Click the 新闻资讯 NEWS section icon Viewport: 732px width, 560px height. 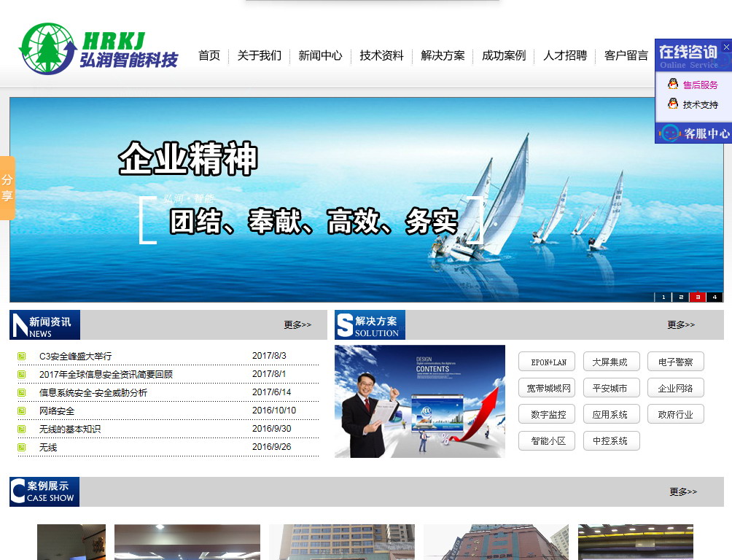click(x=44, y=324)
